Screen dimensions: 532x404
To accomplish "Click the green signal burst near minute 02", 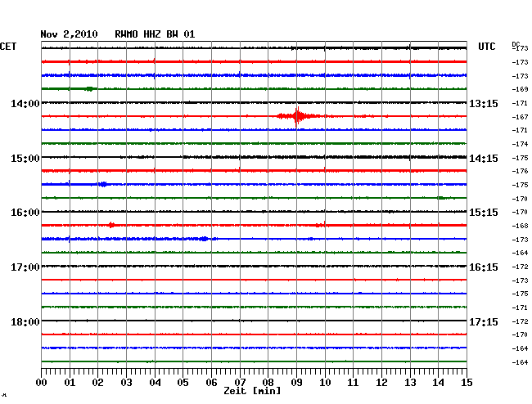I will [x=89, y=89].
